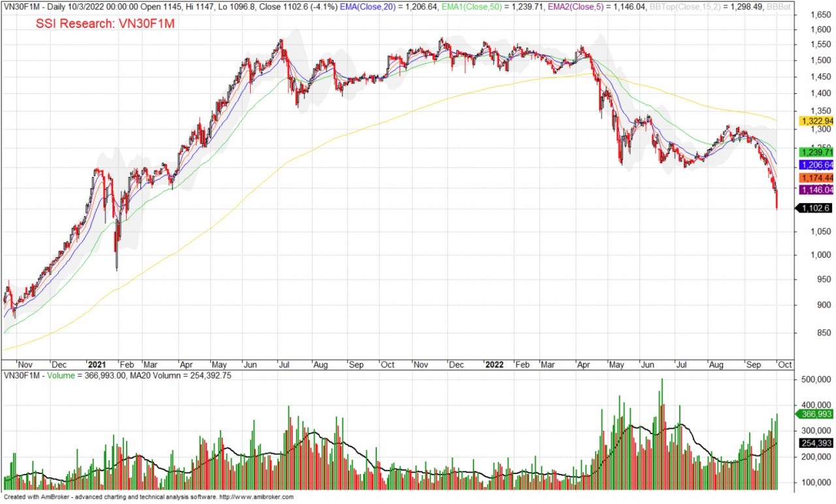This screenshot has height=504, width=836.
Task: Click the black 254,393 volume MA label
Action: tap(816, 443)
